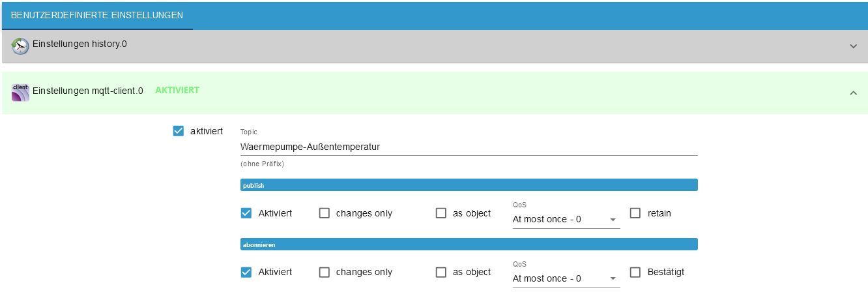Check the Bestätigt checkbox
868x294 pixels.
[x=635, y=272]
